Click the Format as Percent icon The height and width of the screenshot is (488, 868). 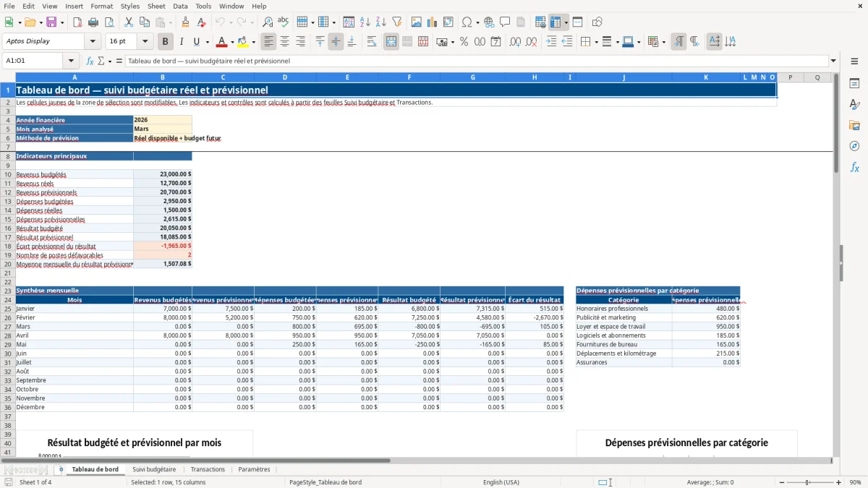click(x=464, y=42)
